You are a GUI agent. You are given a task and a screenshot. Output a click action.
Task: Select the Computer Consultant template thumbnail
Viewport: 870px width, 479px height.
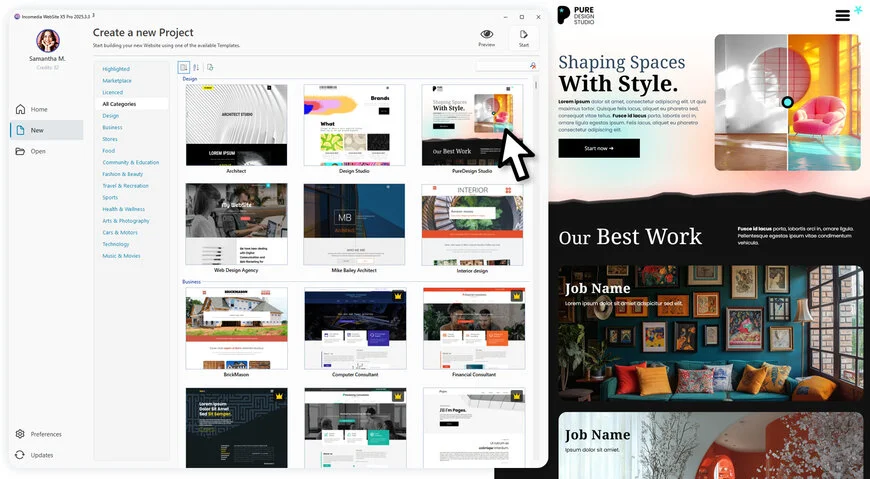point(355,328)
